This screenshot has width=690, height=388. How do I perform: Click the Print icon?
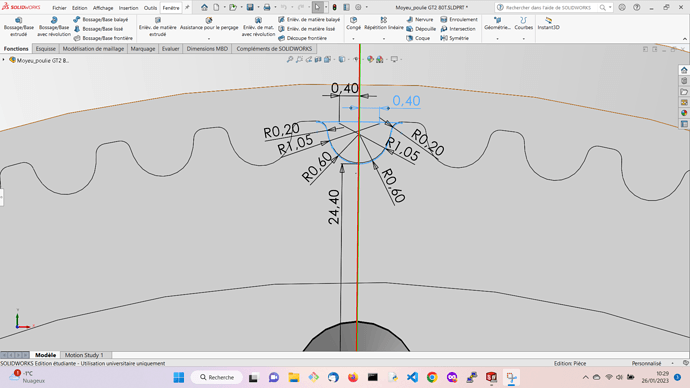tap(267, 7)
